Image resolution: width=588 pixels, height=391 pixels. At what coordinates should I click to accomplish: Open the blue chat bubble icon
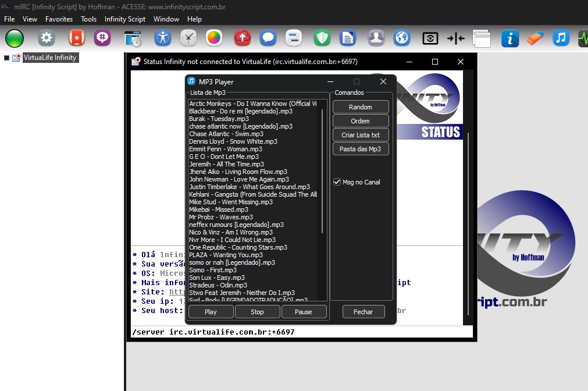[x=268, y=38]
